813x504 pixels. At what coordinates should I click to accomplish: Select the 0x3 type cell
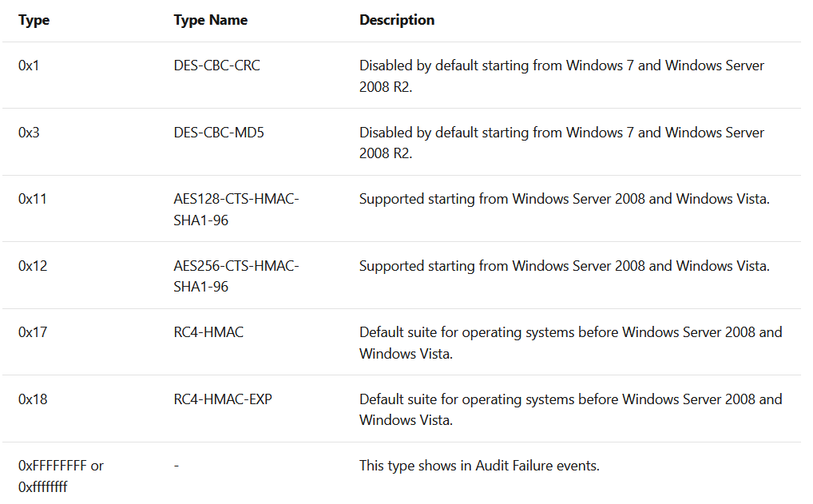(29, 133)
